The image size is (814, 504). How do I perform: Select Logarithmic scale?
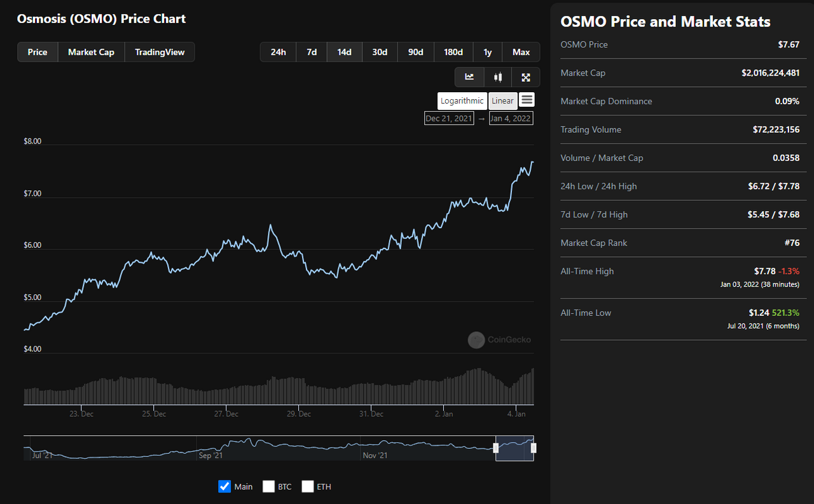tap(462, 100)
